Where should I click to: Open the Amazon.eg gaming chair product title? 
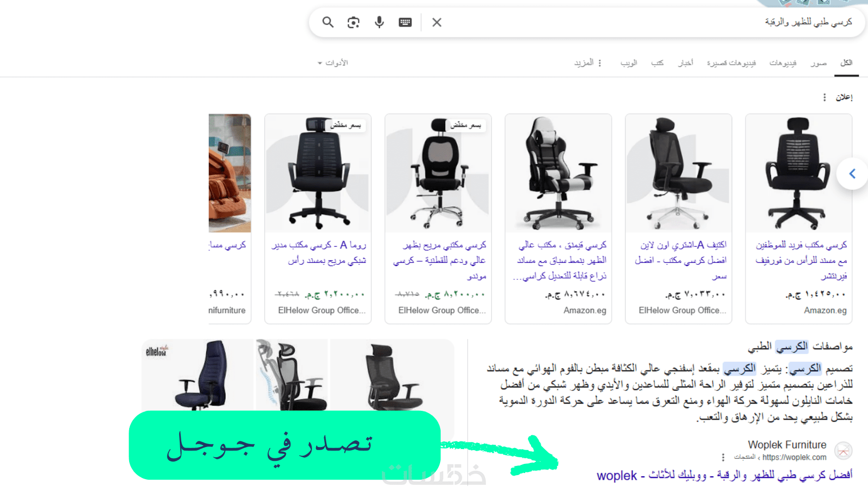click(x=560, y=260)
